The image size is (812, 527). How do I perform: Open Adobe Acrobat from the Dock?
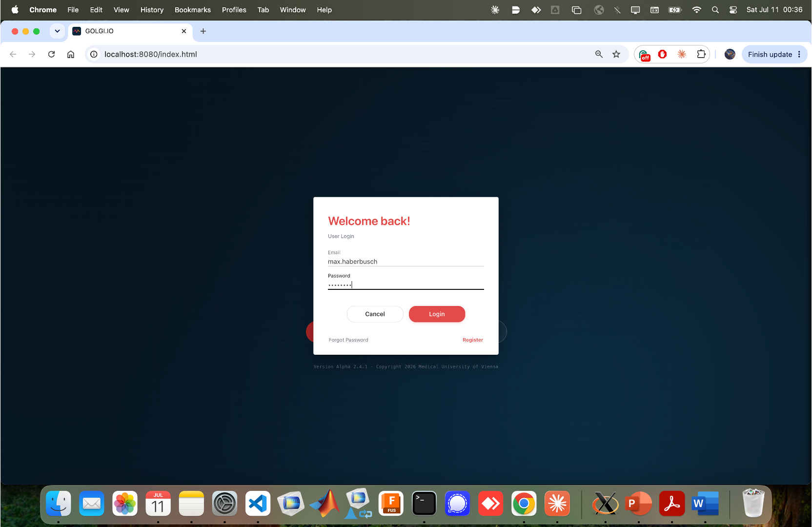coord(672,504)
